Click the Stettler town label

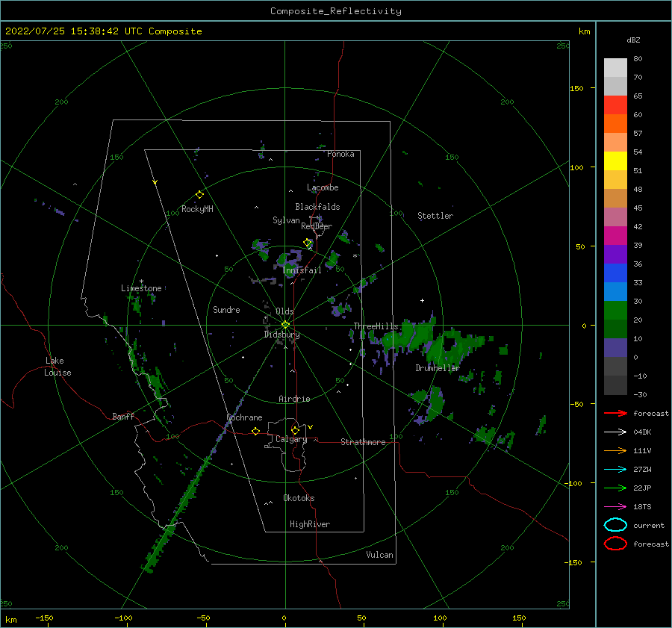[x=435, y=216]
